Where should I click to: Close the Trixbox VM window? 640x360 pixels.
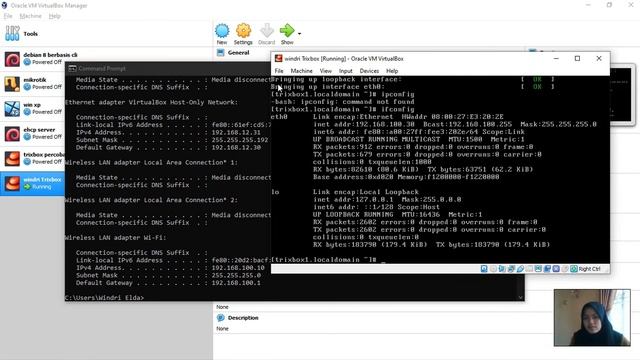pyautogui.click(x=599, y=58)
